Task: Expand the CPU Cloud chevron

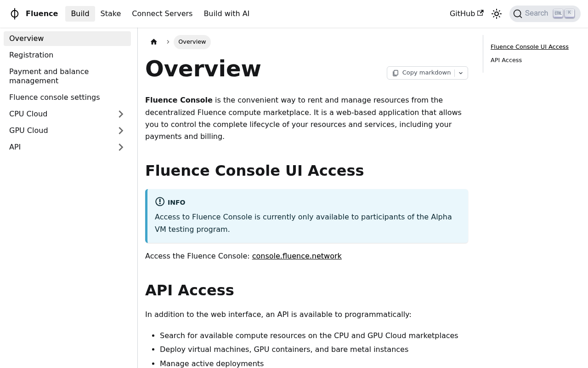Action: coord(121,114)
